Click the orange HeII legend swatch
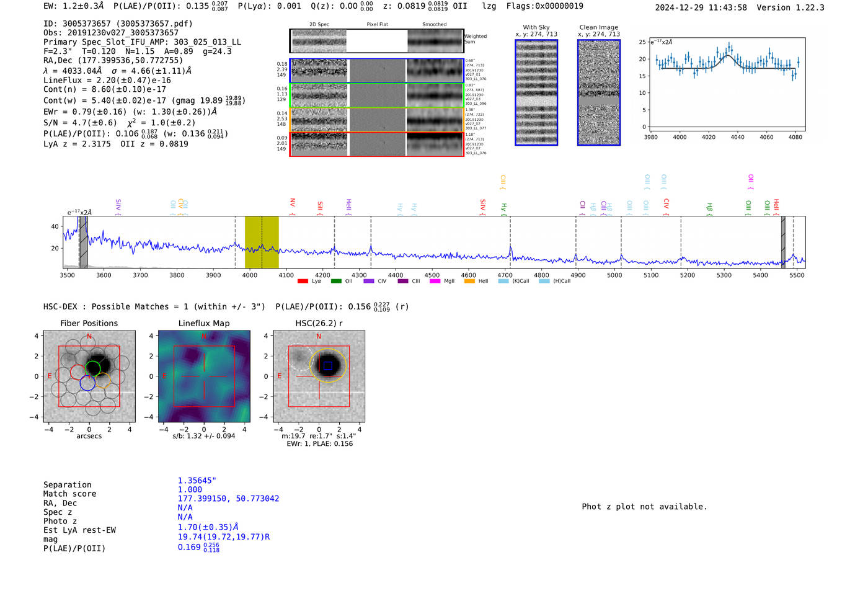Viewport: 868px width, 591px height. (469, 282)
